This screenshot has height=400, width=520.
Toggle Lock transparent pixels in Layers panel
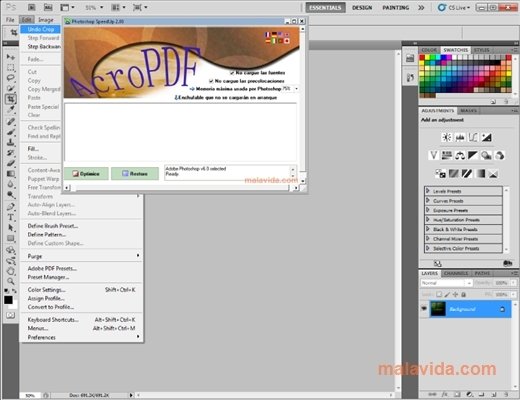point(439,294)
